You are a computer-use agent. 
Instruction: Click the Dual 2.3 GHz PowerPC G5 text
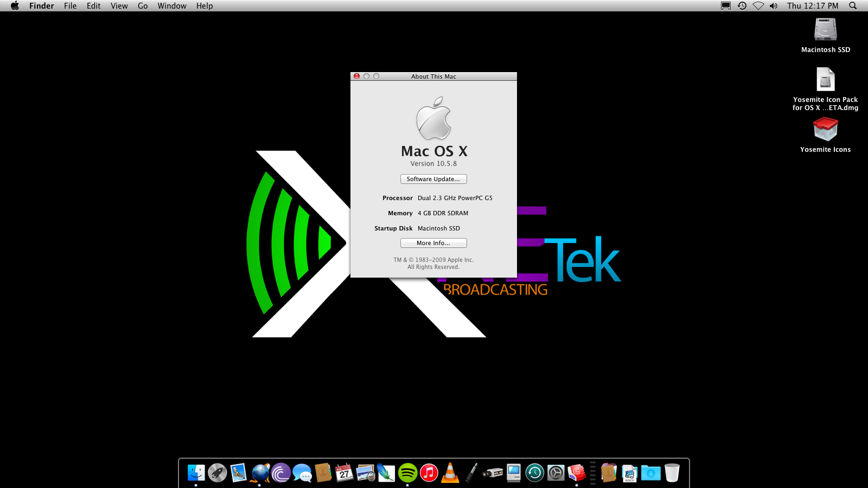pos(455,198)
